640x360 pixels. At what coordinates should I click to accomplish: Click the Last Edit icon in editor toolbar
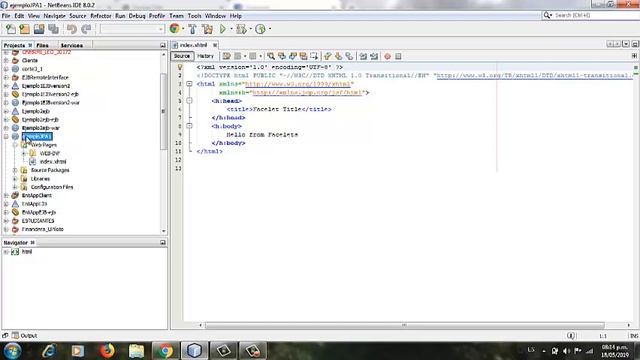227,56
